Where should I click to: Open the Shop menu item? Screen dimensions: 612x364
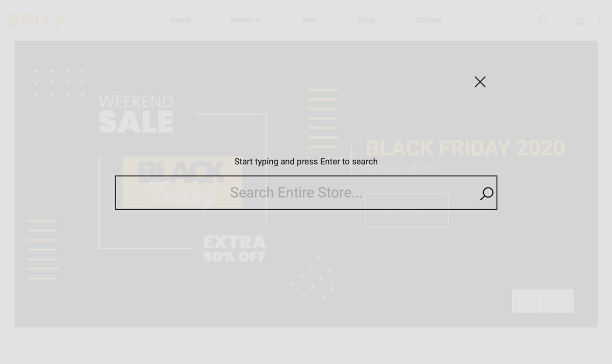pos(366,20)
